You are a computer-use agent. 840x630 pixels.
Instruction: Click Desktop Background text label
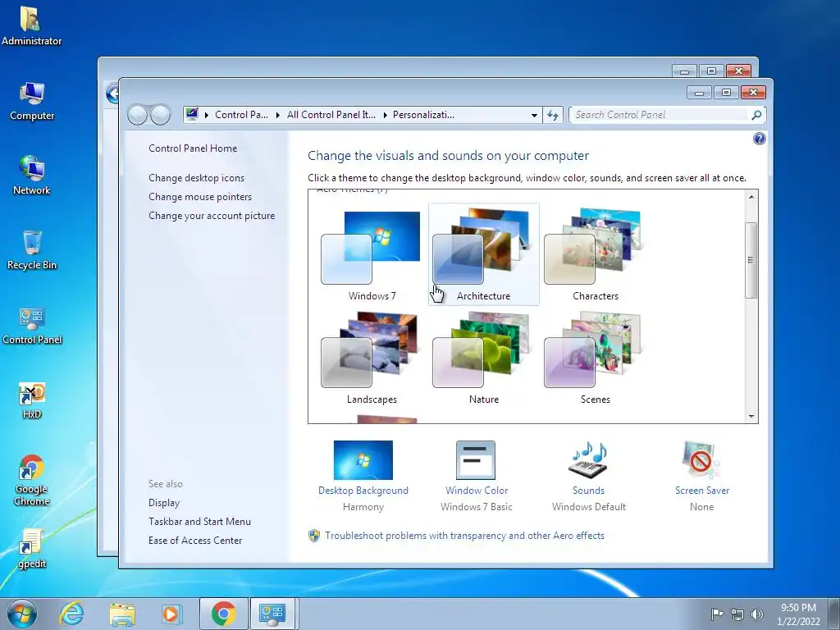[x=363, y=491]
